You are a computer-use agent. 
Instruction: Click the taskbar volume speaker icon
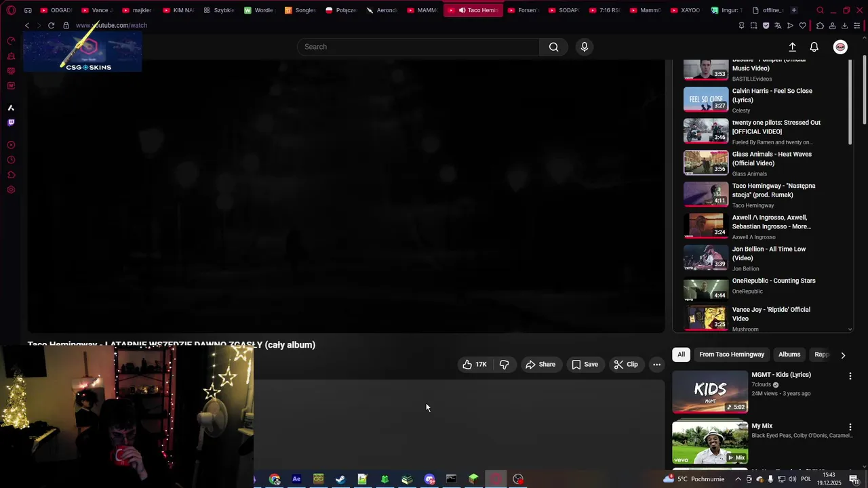point(792,479)
